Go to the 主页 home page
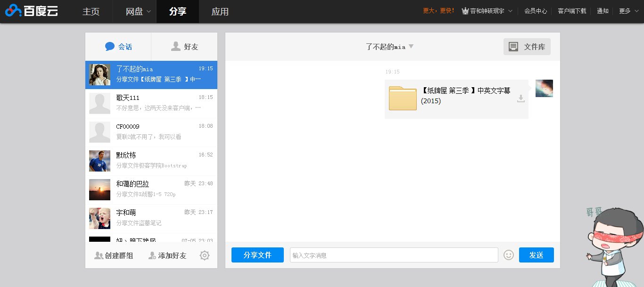This screenshot has height=287, width=644. [91, 11]
